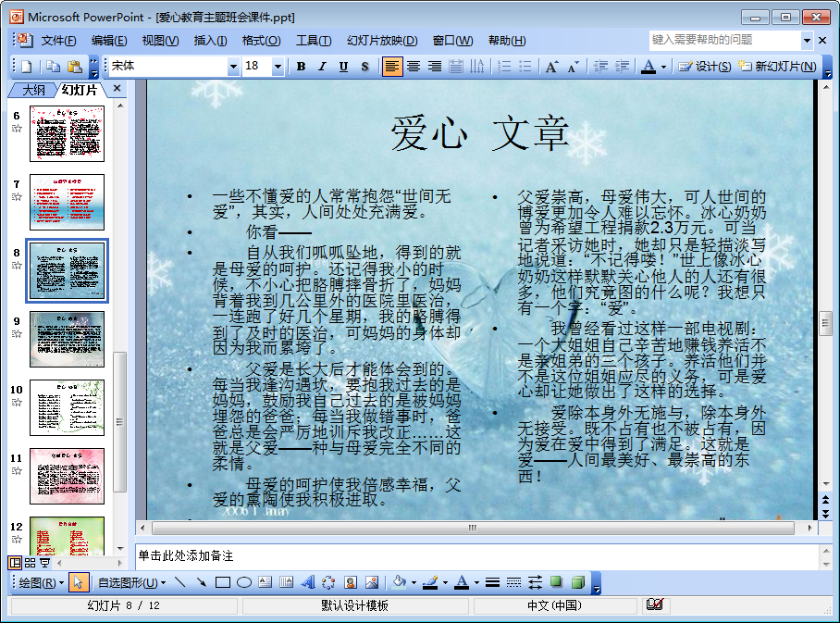Insert clip art from drawing toolbar
This screenshot has height=623, width=840.
coord(351,582)
